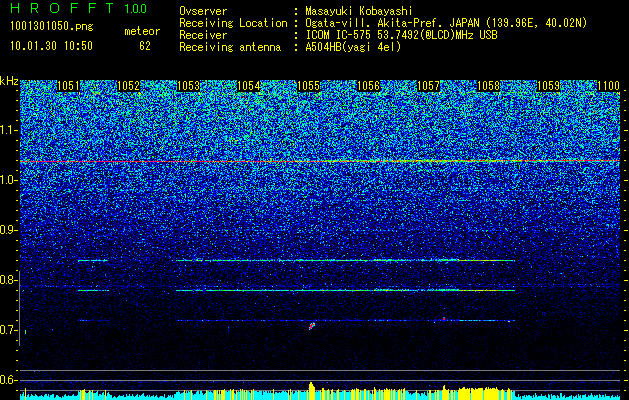
Task: Click the 0.6 frequency axis label
Action: [x=8, y=380]
